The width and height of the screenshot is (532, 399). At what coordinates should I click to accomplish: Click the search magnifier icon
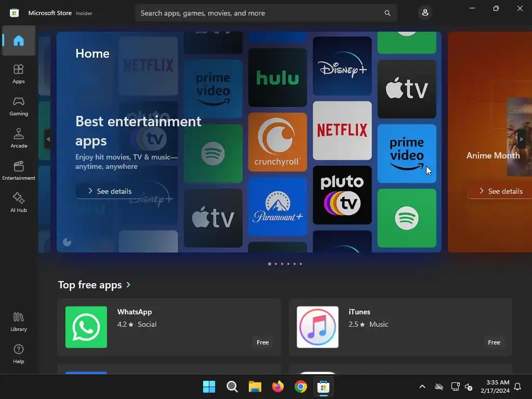point(387,13)
